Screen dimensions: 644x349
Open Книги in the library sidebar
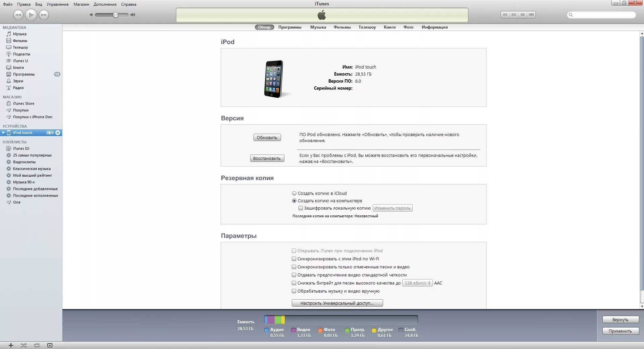(31, 68)
